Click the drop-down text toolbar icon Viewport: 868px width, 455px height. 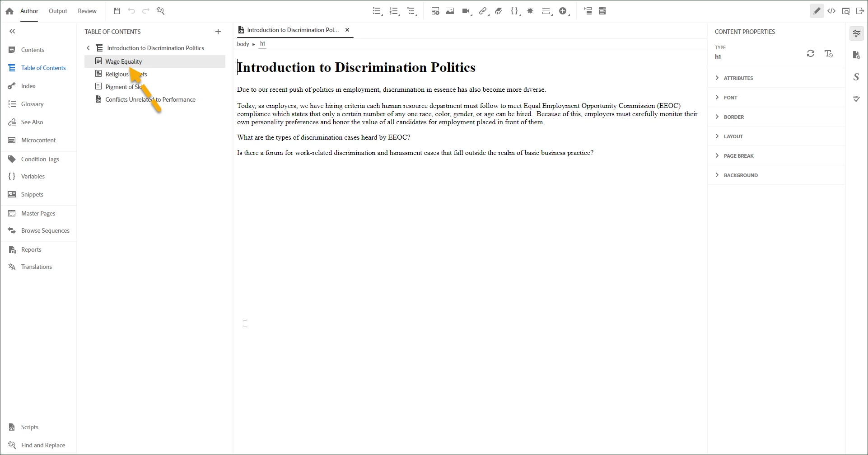click(x=602, y=11)
